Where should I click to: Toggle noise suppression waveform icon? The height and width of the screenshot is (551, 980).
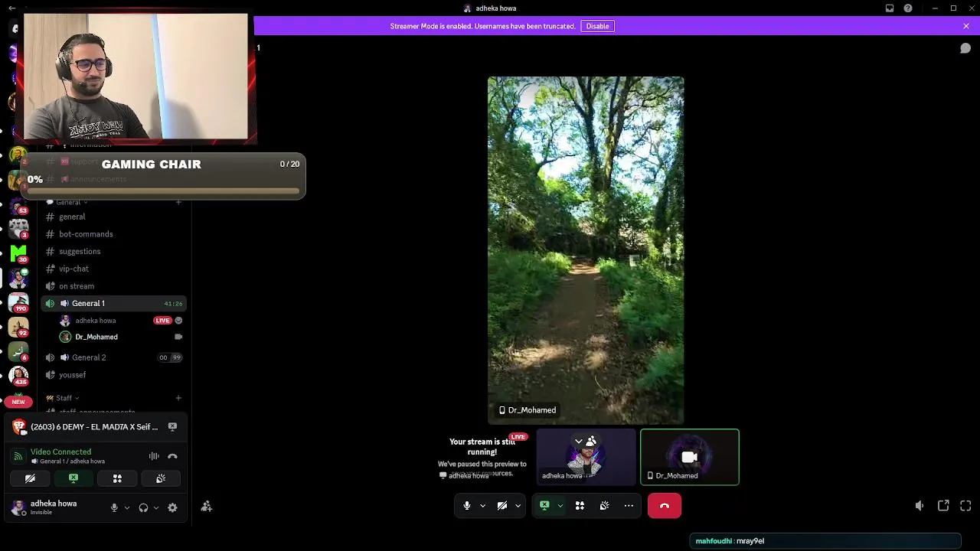[x=154, y=456]
